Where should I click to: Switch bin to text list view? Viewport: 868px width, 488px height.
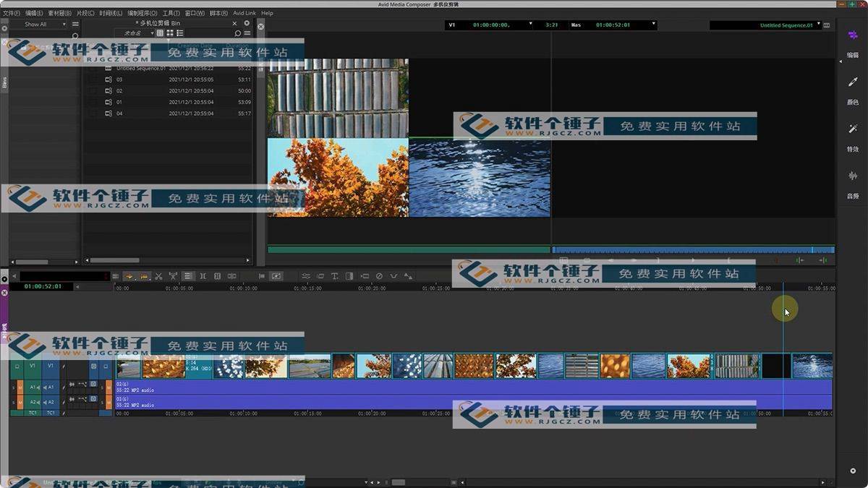(161, 33)
